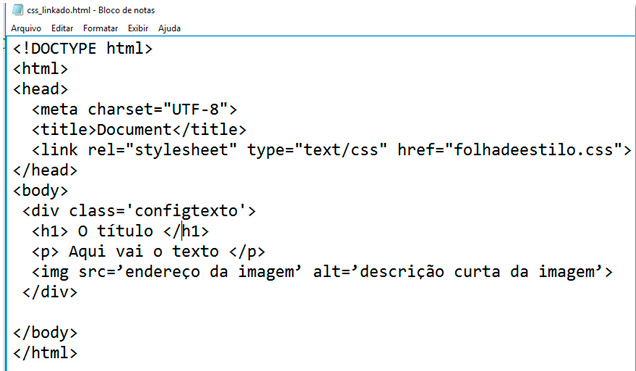Open the Formatar menu
Screen dimensions: 636x371
tap(100, 28)
